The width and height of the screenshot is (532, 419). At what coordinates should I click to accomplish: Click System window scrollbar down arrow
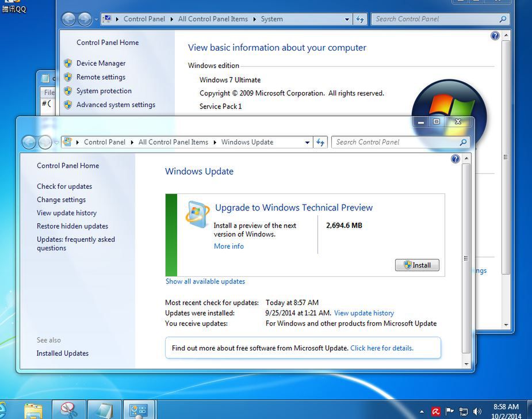click(506, 325)
